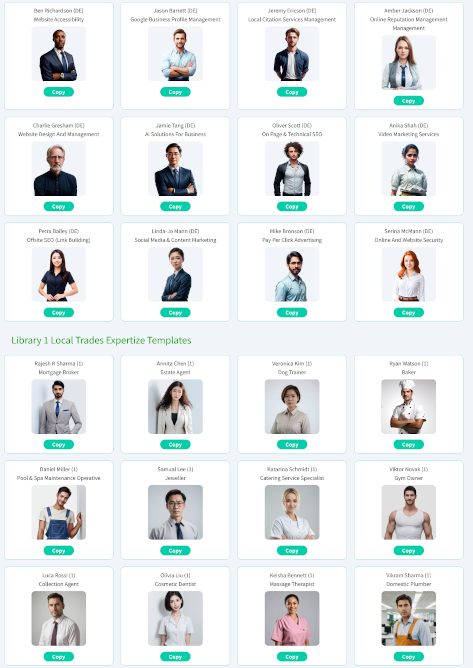Click the Library 1 Local Trades heading
The width and height of the screenshot is (473, 668).
point(101,340)
